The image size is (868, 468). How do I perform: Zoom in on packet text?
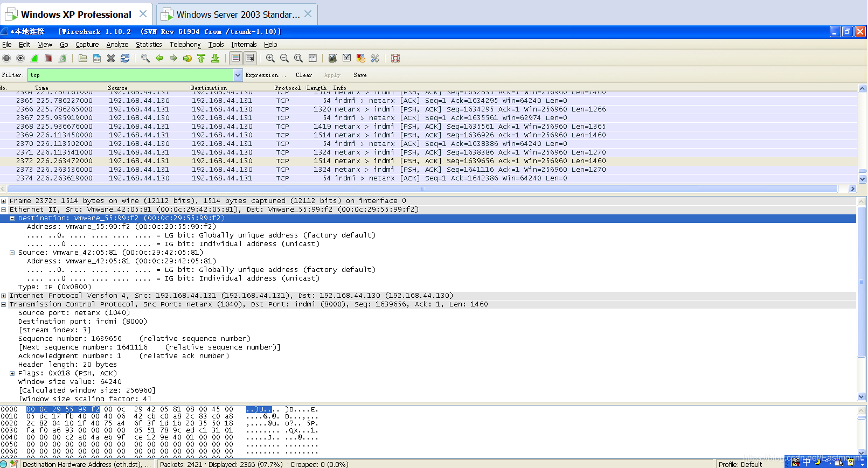(x=270, y=58)
